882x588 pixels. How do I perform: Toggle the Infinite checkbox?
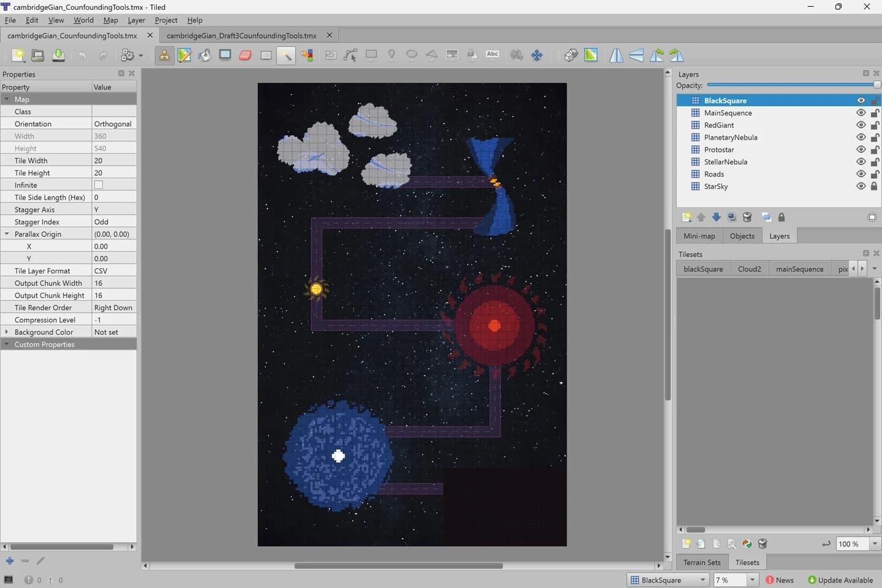tap(99, 185)
